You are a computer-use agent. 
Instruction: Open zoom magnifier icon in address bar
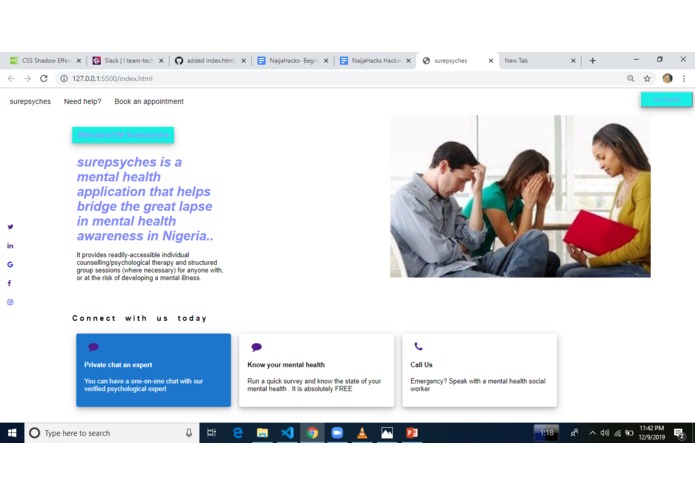pyautogui.click(x=630, y=78)
